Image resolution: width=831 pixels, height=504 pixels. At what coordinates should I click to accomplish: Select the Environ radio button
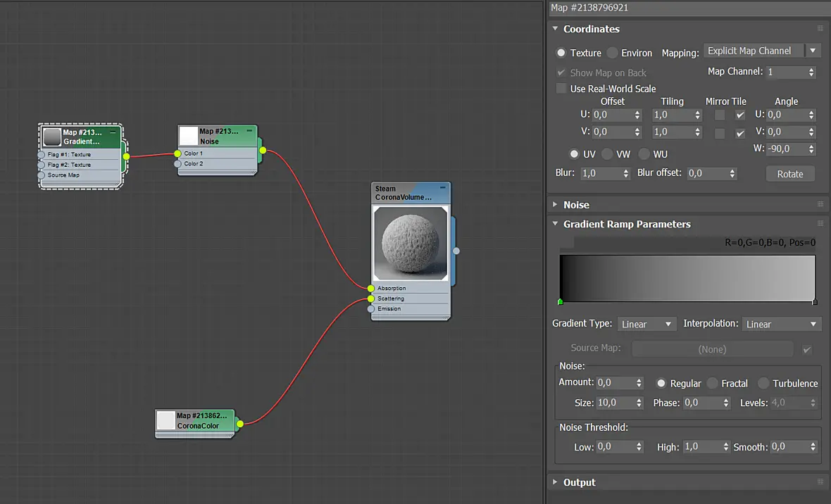[612, 53]
